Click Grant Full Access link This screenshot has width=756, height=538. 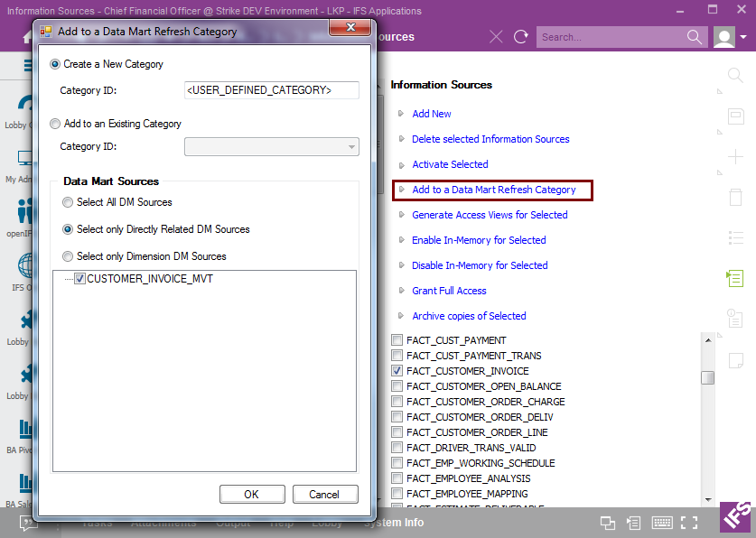click(x=450, y=291)
